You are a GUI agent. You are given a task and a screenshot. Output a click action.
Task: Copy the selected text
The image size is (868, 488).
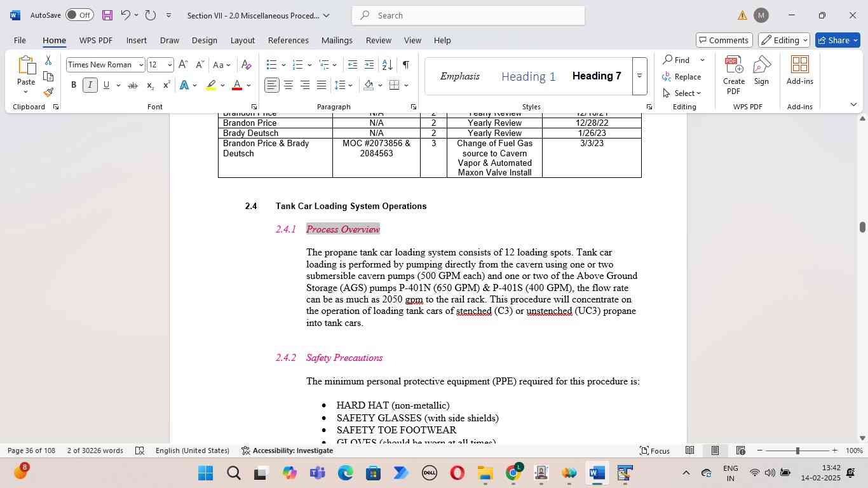pyautogui.click(x=48, y=76)
